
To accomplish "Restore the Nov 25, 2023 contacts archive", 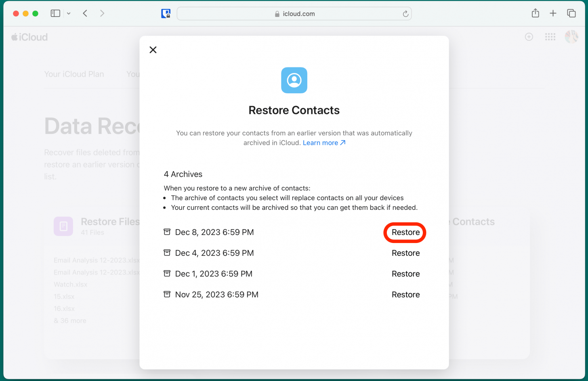I will coord(405,295).
